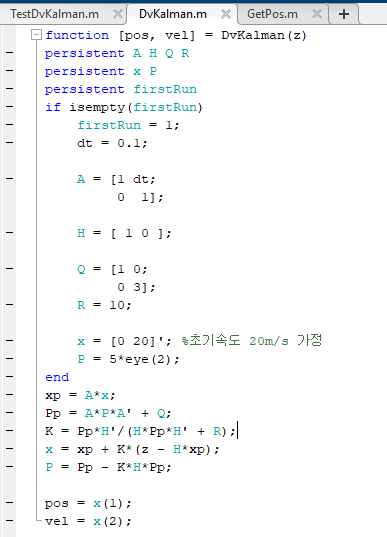Click the '[pos, vel]' output list
The image size is (387, 537).
pos(157,36)
